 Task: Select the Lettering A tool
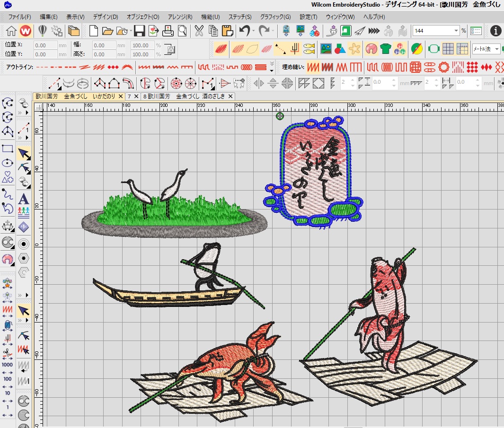(x=24, y=199)
